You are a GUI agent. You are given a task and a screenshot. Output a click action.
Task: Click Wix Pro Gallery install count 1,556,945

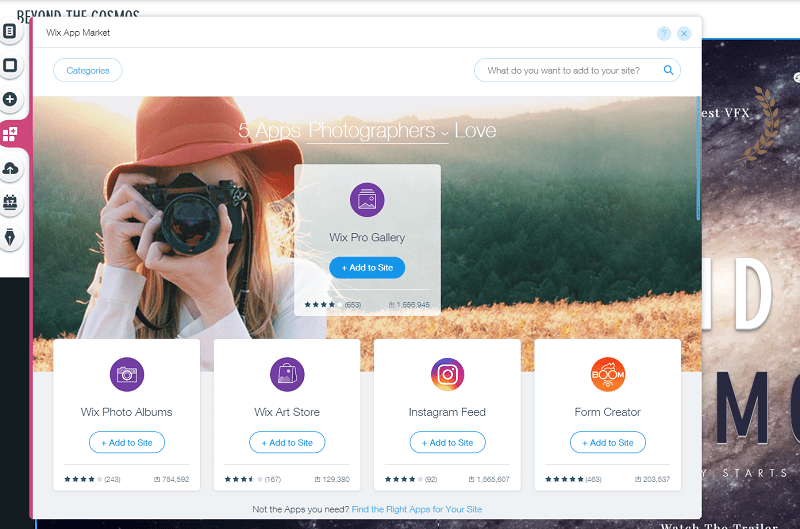409,305
